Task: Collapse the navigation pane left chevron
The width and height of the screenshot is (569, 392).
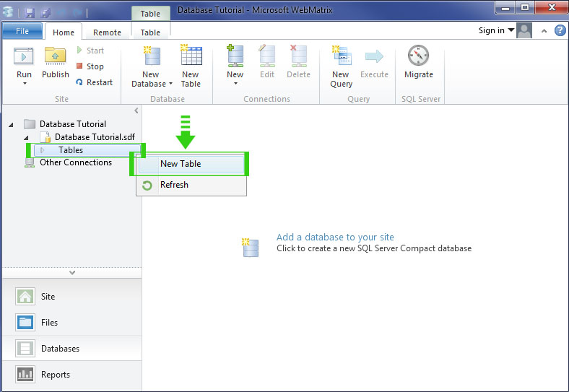Action: coord(136,110)
